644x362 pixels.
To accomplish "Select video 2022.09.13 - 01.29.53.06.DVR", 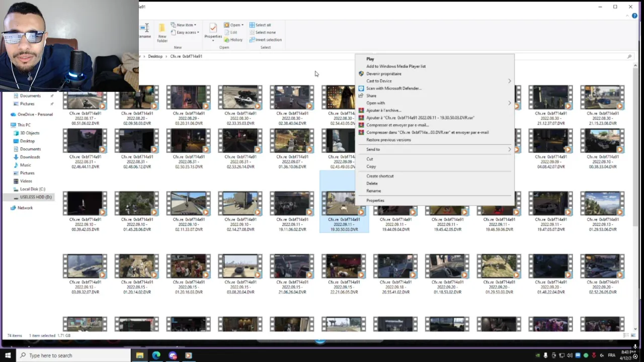I will click(602, 211).
